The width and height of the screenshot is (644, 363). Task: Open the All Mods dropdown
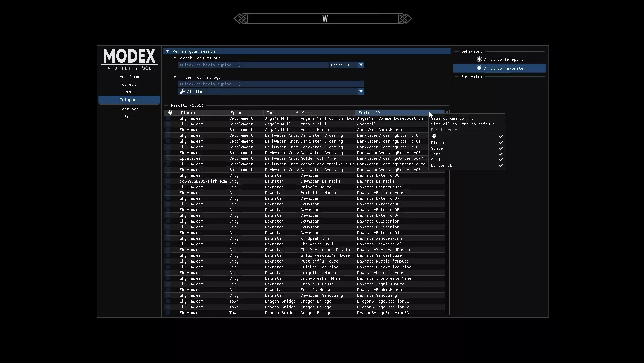click(271, 92)
